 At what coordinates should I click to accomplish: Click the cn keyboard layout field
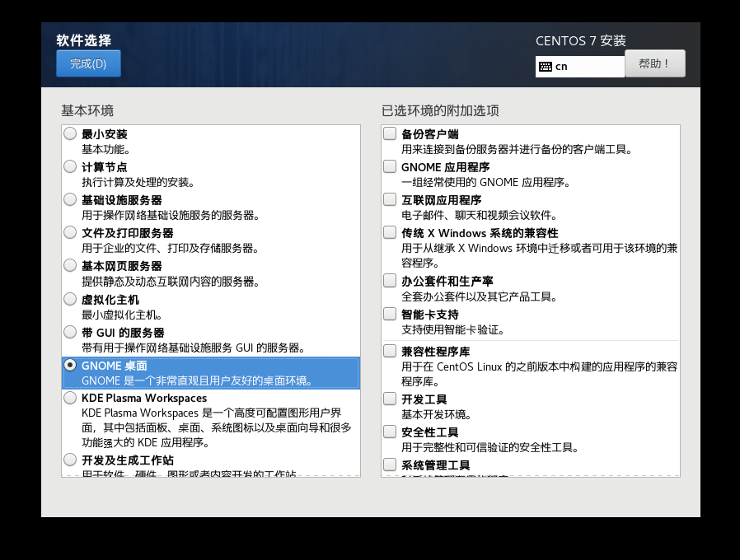tap(579, 67)
